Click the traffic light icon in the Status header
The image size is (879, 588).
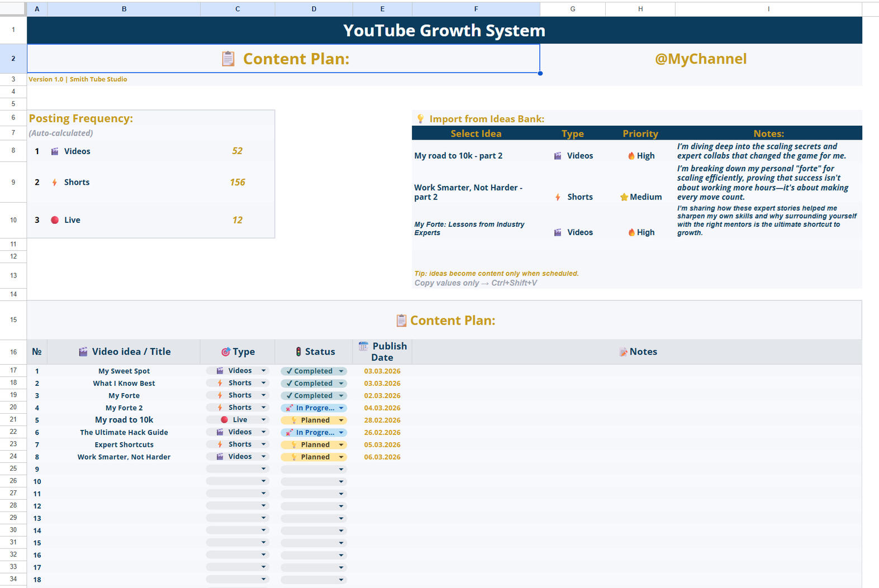(x=298, y=352)
